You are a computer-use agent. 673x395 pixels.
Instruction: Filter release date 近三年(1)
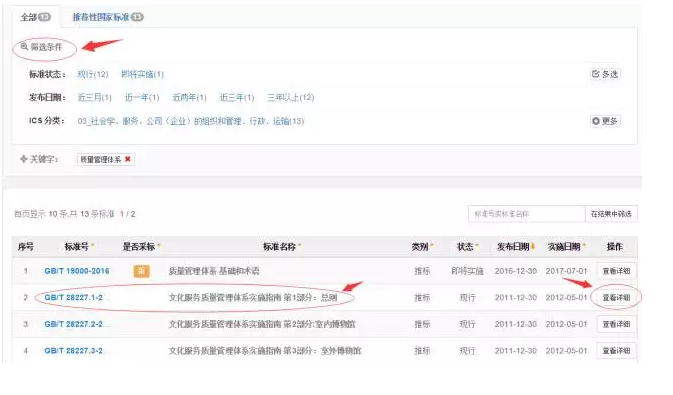pos(237,97)
